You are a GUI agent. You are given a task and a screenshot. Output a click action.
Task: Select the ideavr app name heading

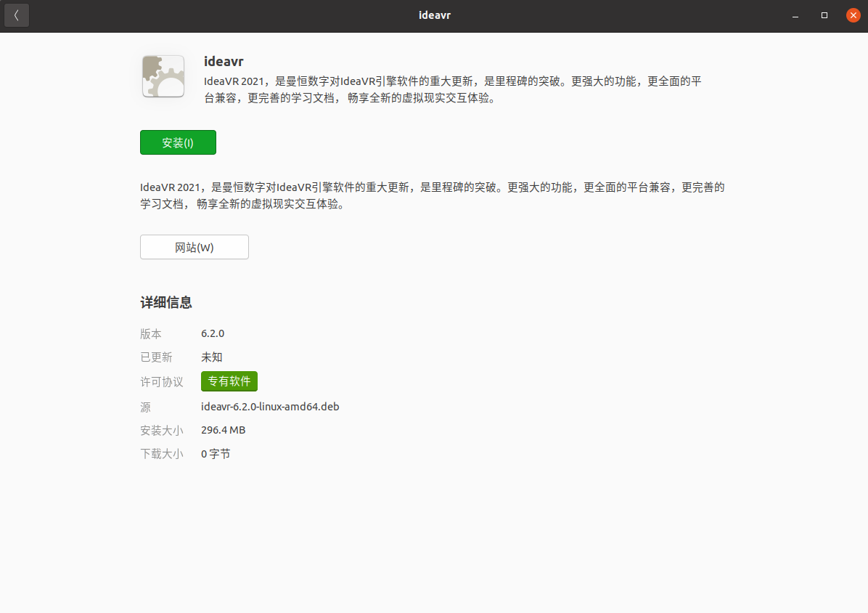224,62
